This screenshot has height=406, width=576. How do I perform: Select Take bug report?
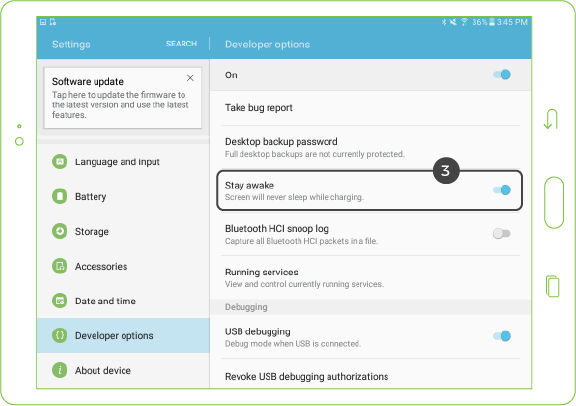pyautogui.click(x=370, y=108)
